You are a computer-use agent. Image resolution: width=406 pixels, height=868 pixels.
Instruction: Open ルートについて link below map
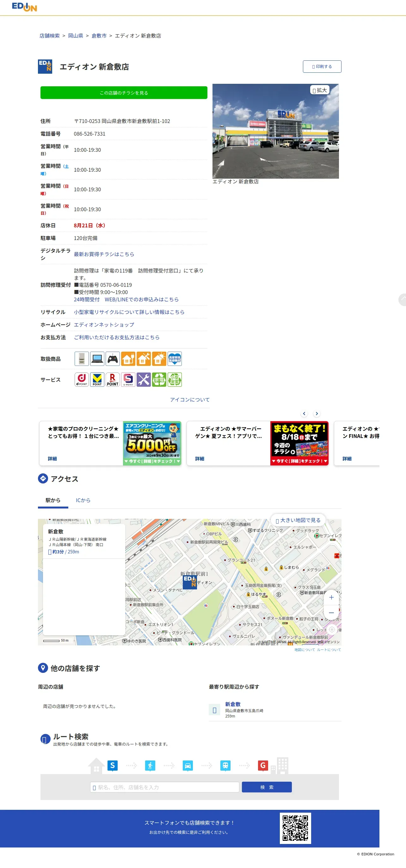[x=329, y=649]
